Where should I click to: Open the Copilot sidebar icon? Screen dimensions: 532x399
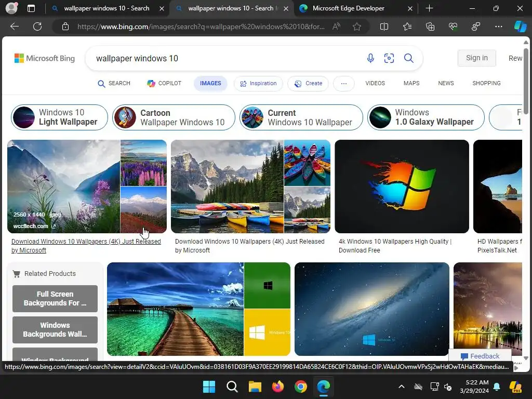[x=520, y=26]
